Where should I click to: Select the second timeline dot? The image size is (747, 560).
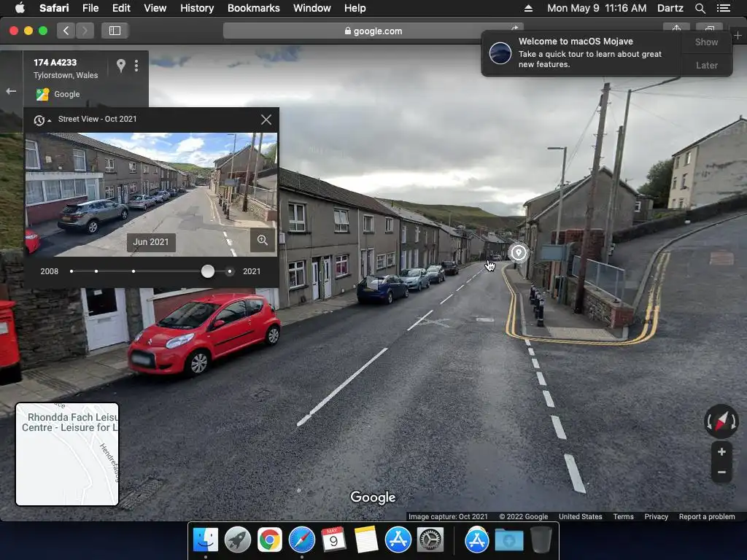click(x=96, y=271)
